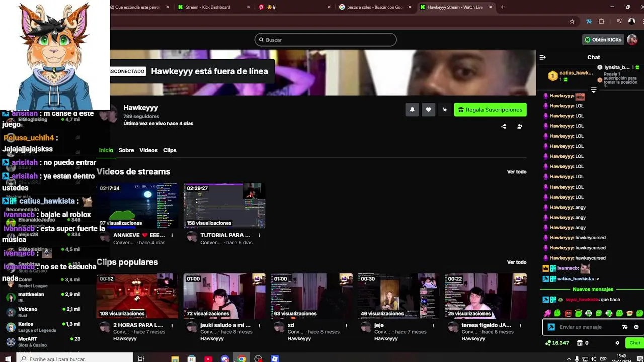The height and width of the screenshot is (362, 644).
Task: Select the Inicio tab
Action: pyautogui.click(x=106, y=150)
